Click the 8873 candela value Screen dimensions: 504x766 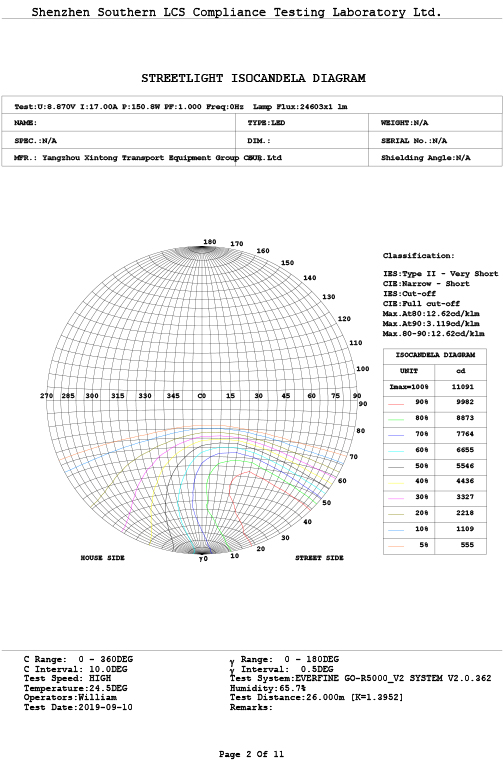click(x=465, y=418)
